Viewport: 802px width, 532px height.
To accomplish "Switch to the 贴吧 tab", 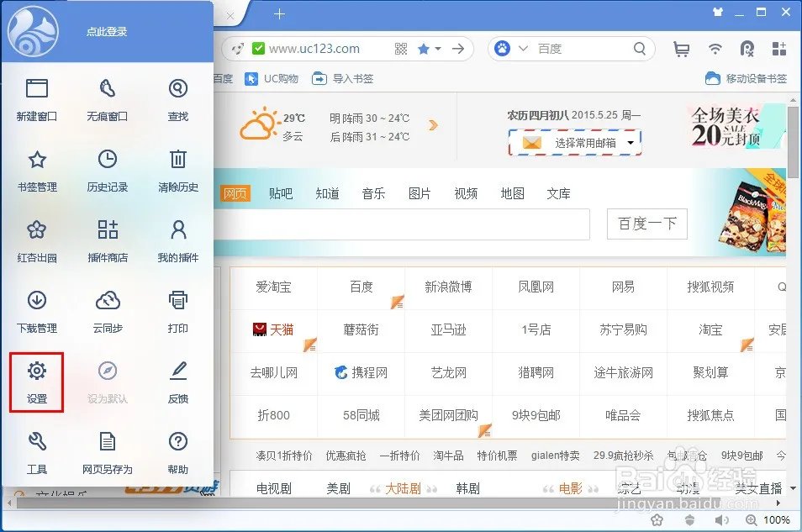I will pyautogui.click(x=281, y=192).
